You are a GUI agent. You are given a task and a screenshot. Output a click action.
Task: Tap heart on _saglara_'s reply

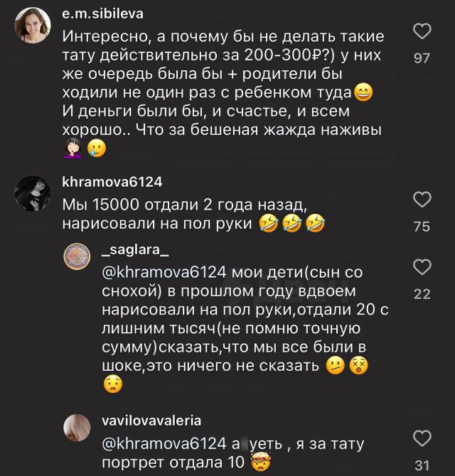422,267
